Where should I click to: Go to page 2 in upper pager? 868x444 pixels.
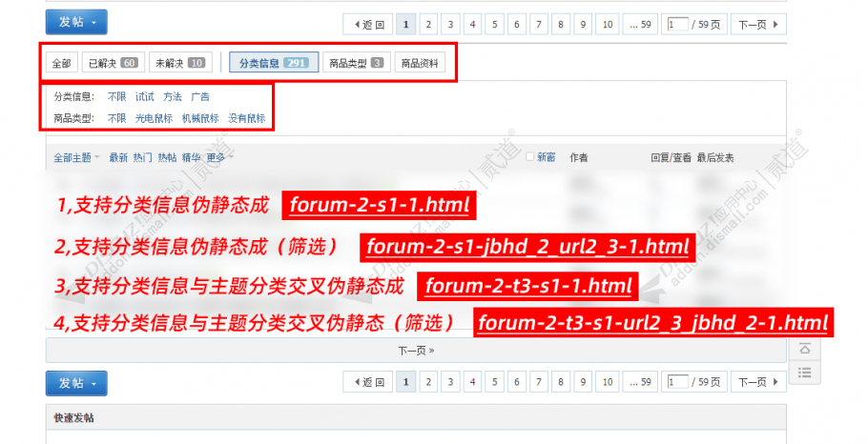point(428,25)
